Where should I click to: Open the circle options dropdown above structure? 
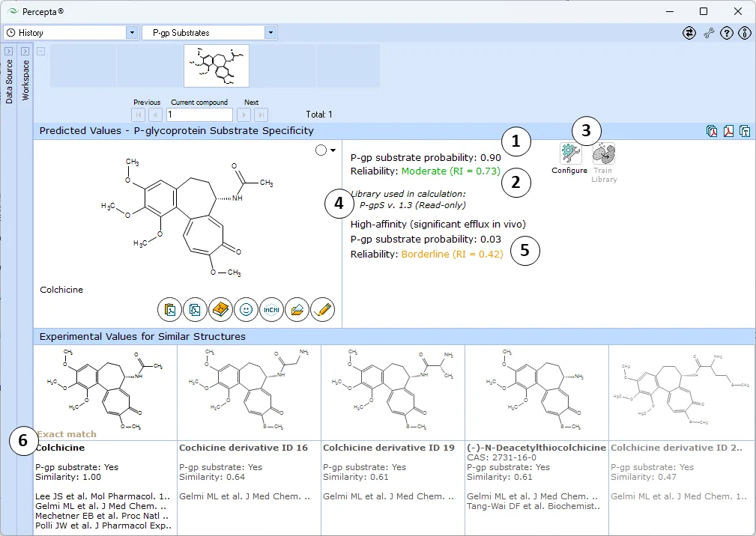(x=326, y=150)
